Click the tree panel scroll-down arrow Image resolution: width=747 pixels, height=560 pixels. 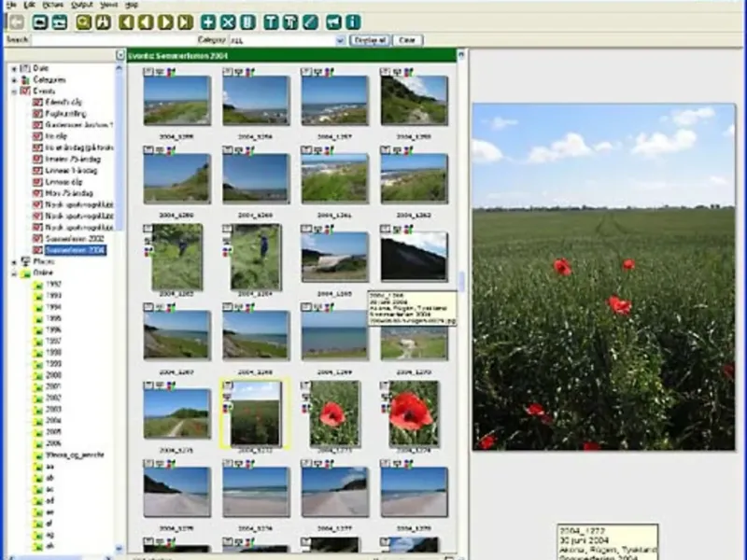120,549
